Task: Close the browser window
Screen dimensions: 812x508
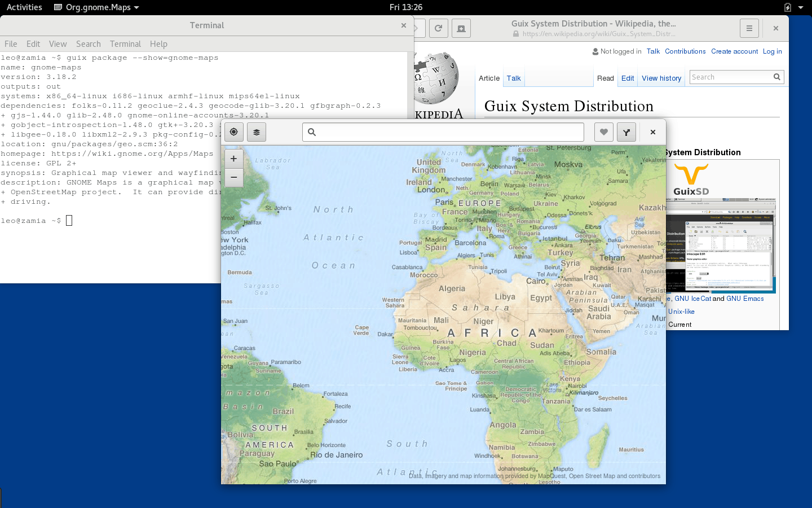Action: click(776, 28)
